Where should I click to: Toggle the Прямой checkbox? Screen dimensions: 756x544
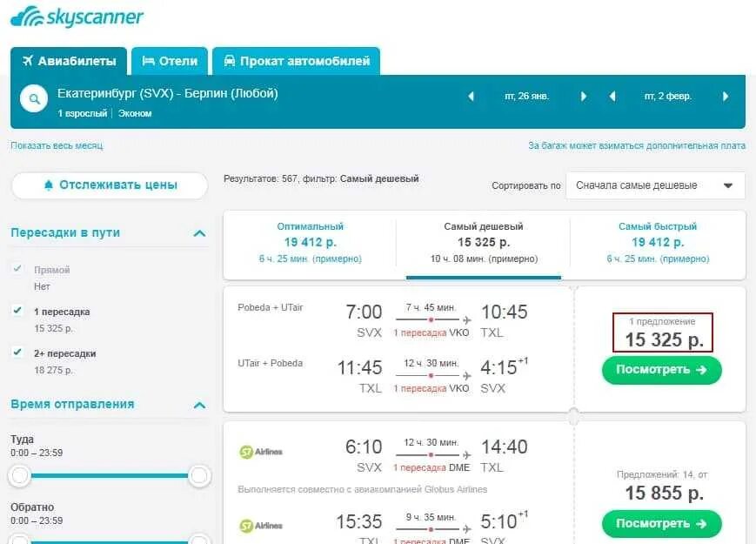click(17, 269)
